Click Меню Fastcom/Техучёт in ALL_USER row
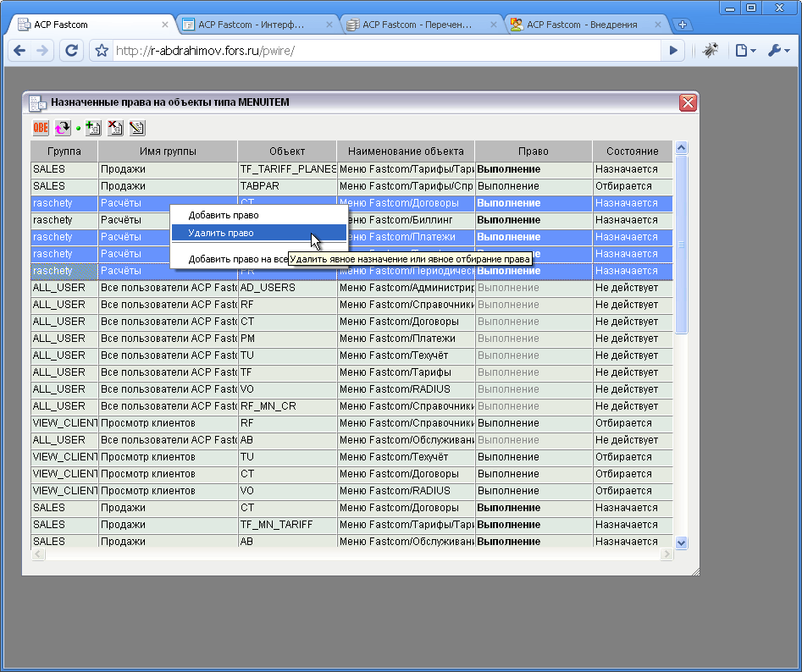The height and width of the screenshot is (672, 802). tap(407, 355)
